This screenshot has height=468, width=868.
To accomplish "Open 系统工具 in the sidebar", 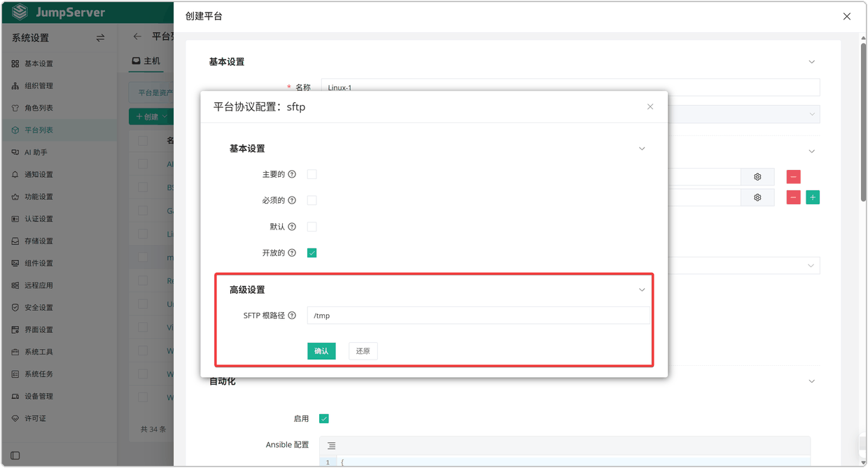I will point(59,352).
